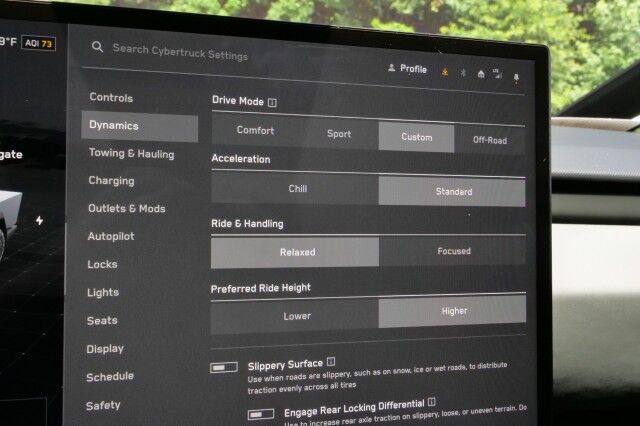Image resolution: width=640 pixels, height=426 pixels.
Task: Set Acceleration to Standard
Action: (452, 191)
